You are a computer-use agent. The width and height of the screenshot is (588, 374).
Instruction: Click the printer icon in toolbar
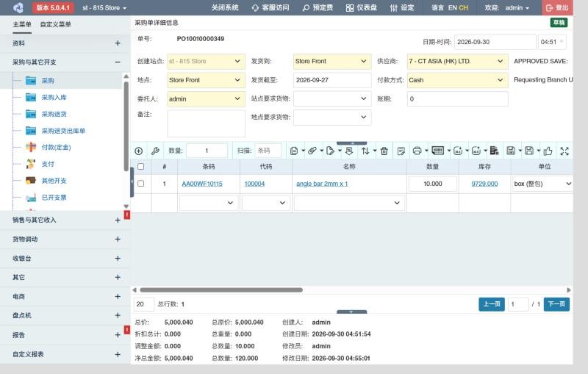(417, 151)
